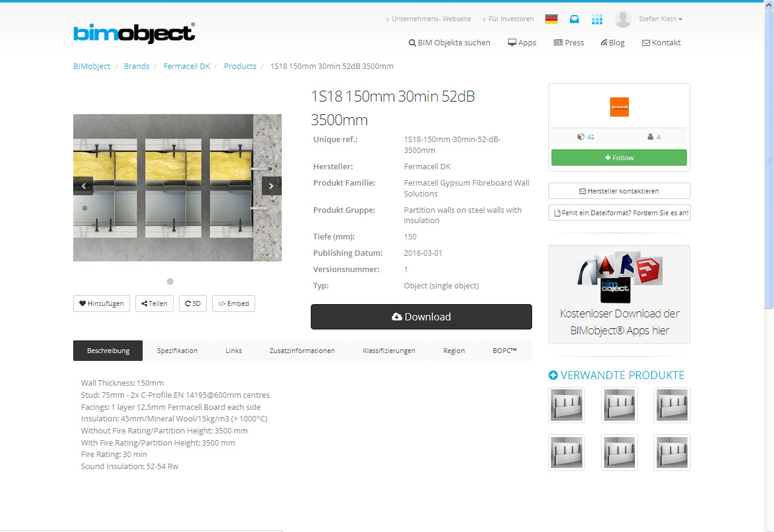The height and width of the screenshot is (532, 774).
Task: Open middle related product thumbnail, bottom row
Action: pos(619,452)
